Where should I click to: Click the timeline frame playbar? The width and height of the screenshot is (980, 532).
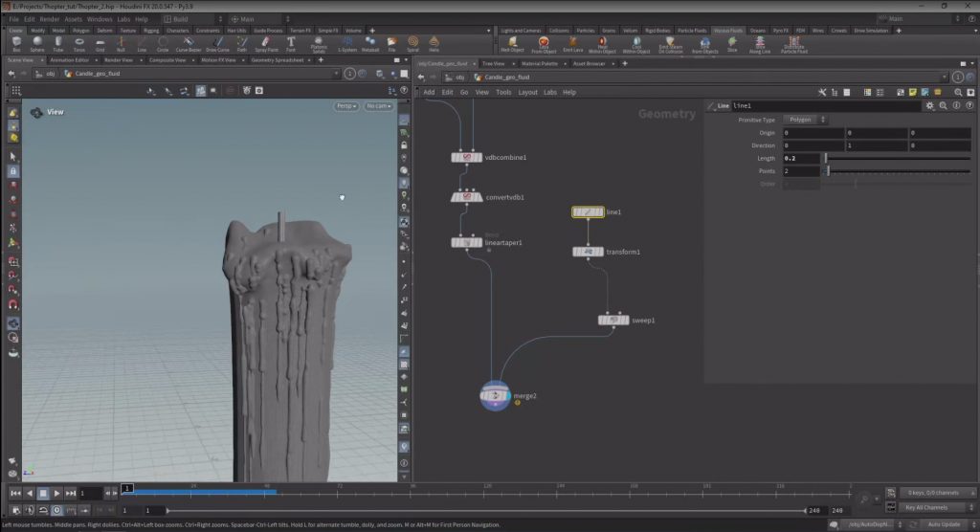[487, 493]
